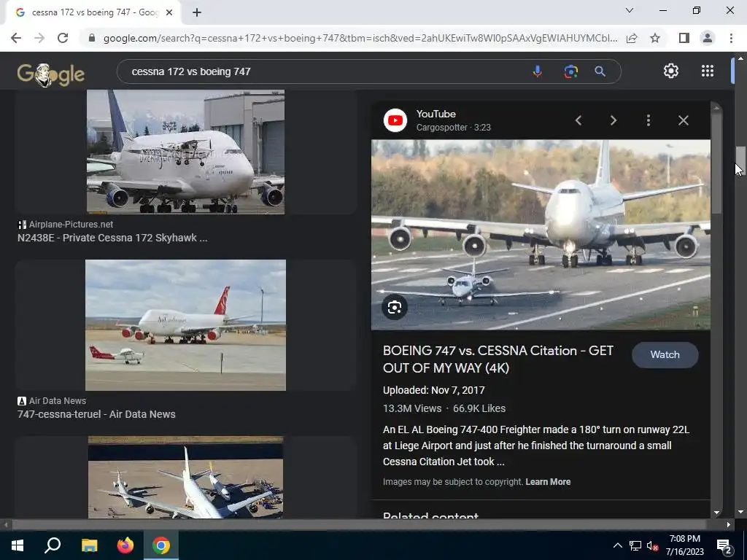Open the aerial parked aircraft thumbnail
Image resolution: width=747 pixels, height=560 pixels.
[186, 478]
